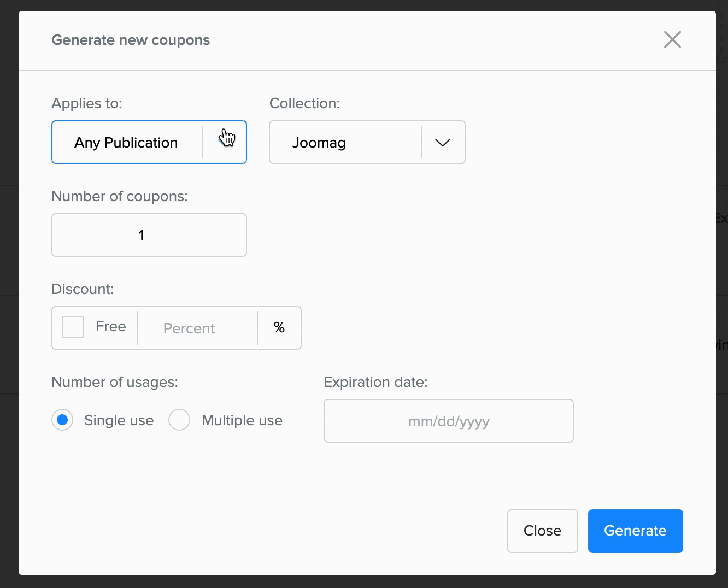Screen dimensions: 728x588
Task: Click the percent sign discount suffix
Action: (x=279, y=328)
